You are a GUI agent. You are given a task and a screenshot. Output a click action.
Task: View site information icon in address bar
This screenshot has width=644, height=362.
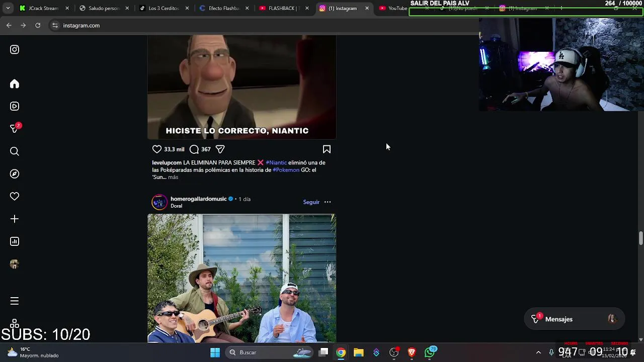(55, 25)
